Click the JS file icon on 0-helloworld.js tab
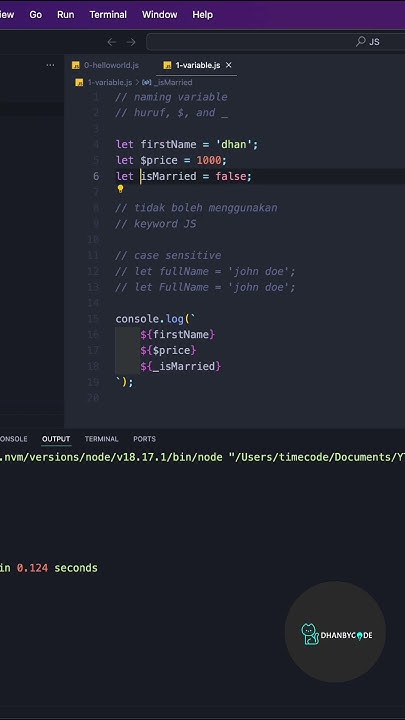 pos(76,65)
